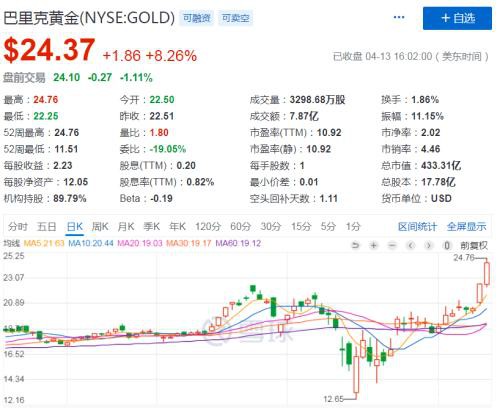Select the 季K chart tab
This screenshot has height=408, width=500.
[152, 227]
